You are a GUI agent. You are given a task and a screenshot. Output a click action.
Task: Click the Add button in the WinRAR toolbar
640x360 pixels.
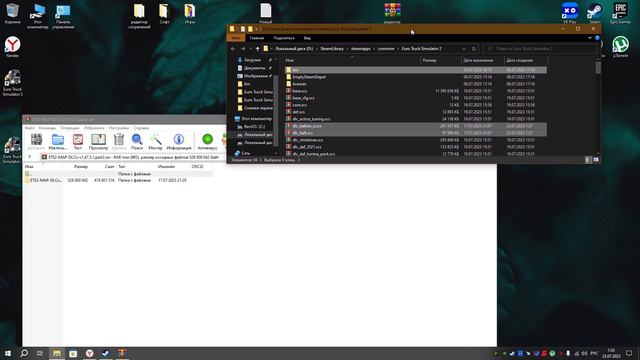[36, 142]
